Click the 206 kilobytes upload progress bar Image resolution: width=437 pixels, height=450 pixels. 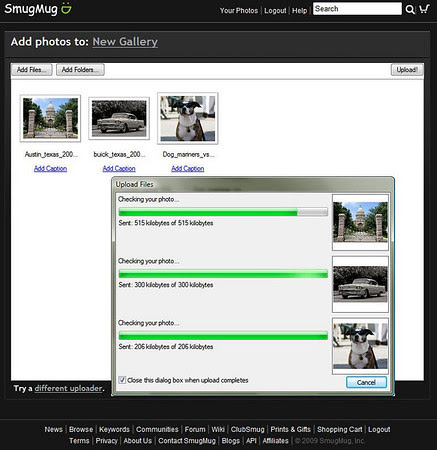pos(223,336)
